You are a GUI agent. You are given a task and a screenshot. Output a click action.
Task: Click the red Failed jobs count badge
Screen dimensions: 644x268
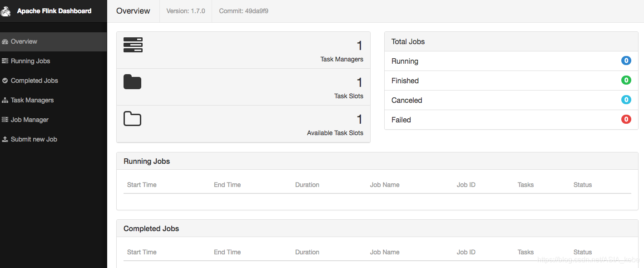(626, 119)
